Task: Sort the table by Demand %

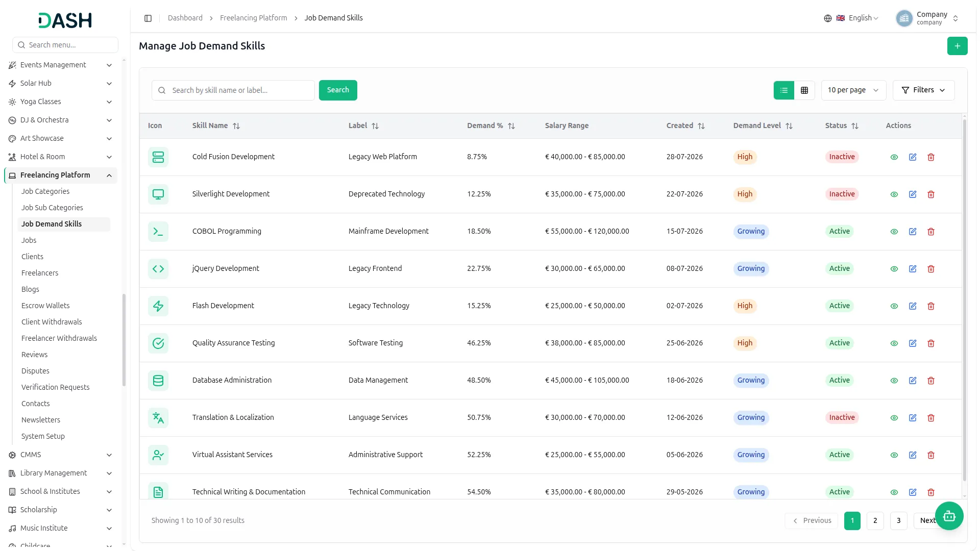Action: pos(491,126)
